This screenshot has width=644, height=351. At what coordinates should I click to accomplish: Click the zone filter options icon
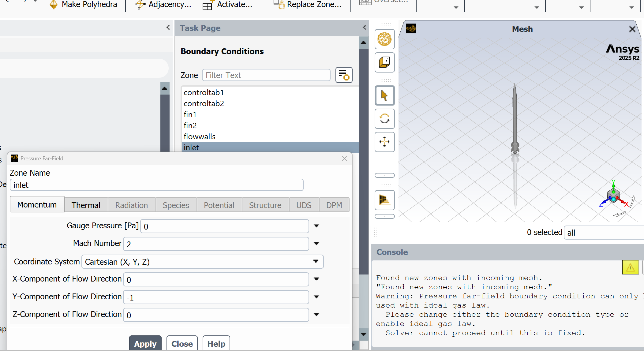344,75
